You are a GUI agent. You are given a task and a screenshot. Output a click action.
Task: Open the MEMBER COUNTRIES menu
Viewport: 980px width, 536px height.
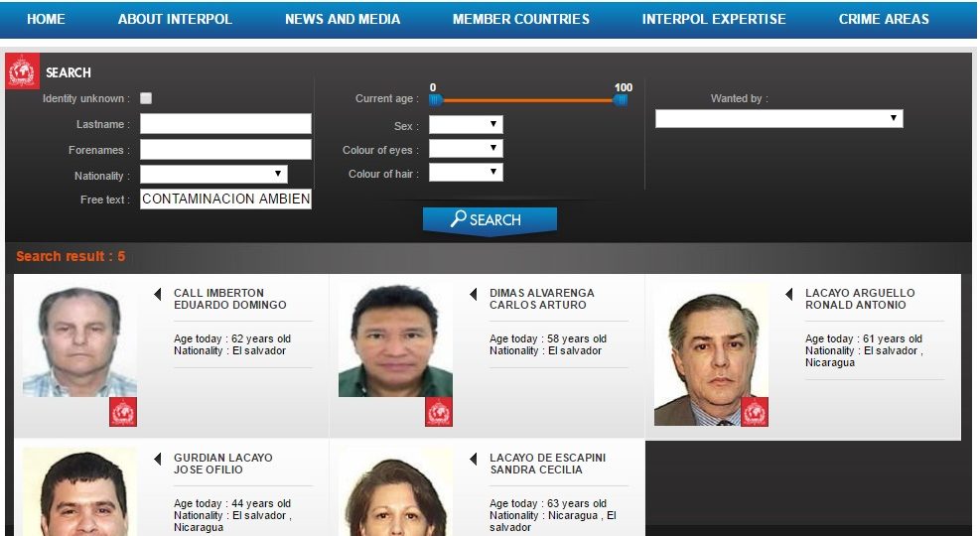pyautogui.click(x=521, y=20)
